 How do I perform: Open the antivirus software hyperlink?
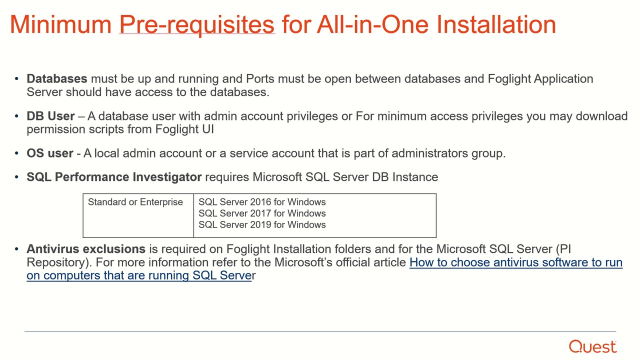(516, 262)
